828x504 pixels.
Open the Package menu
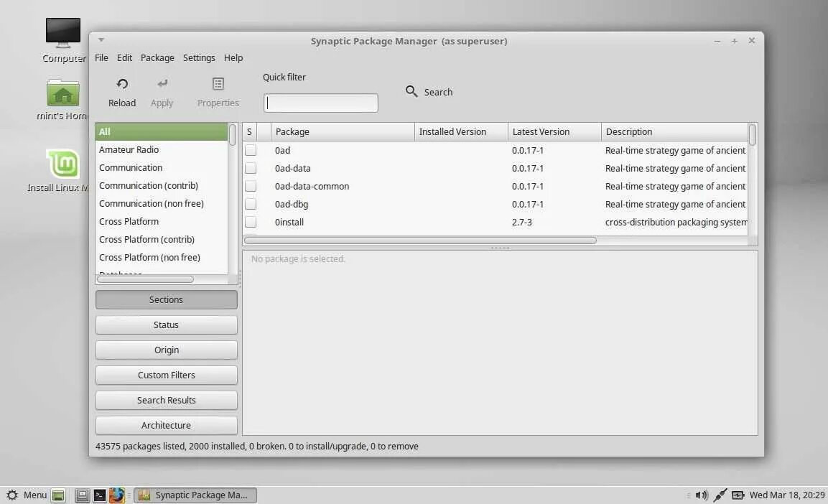click(x=157, y=57)
